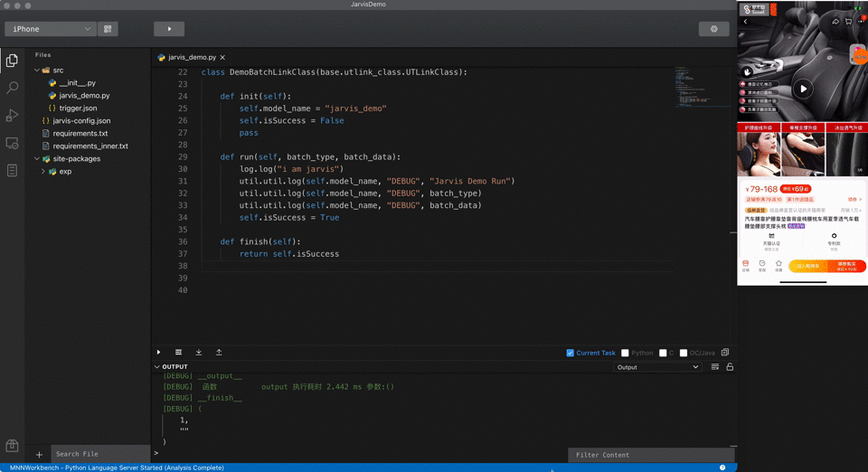Click the copy icon next to OC/Java

(725, 353)
